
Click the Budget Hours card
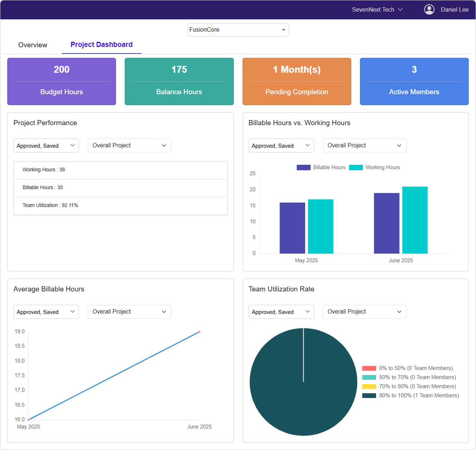click(x=62, y=81)
